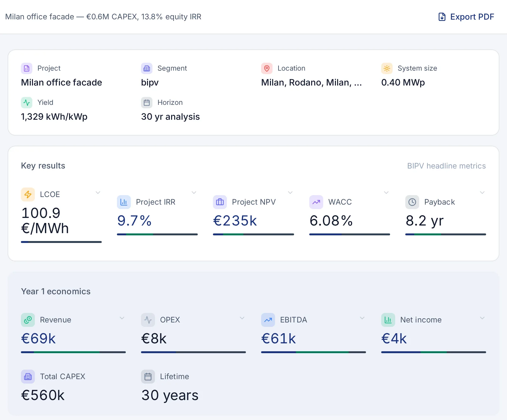Click the System size sun icon
Screen dimensions: 507x420
[387, 68]
